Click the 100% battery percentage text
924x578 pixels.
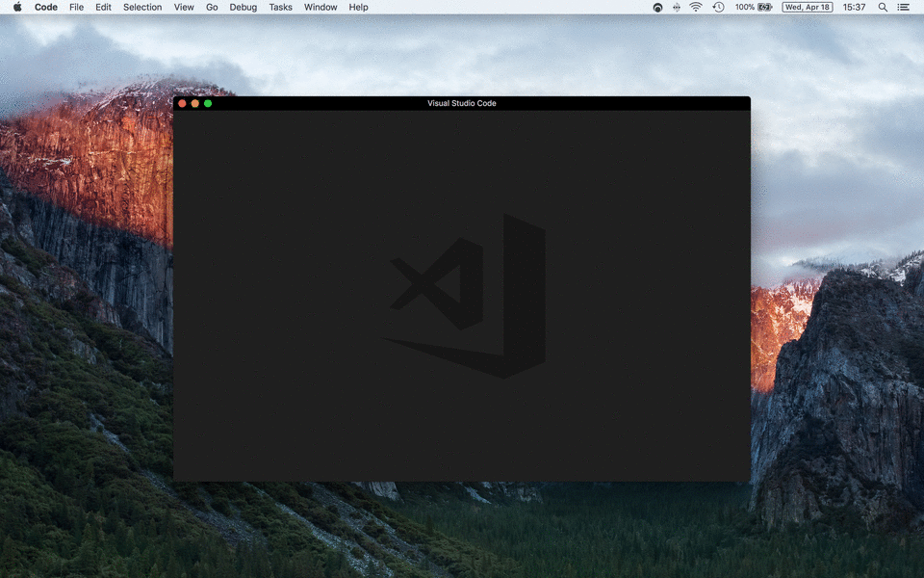745,7
